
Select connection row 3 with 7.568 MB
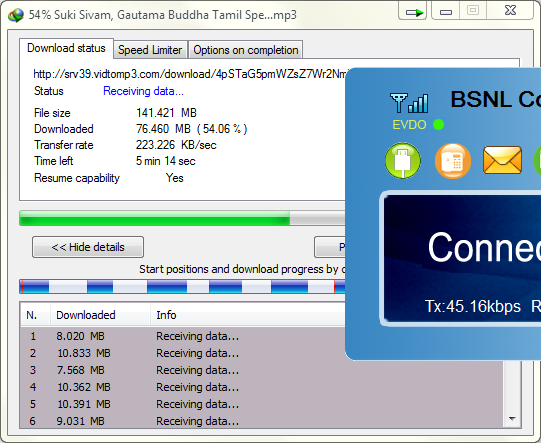tap(262, 370)
